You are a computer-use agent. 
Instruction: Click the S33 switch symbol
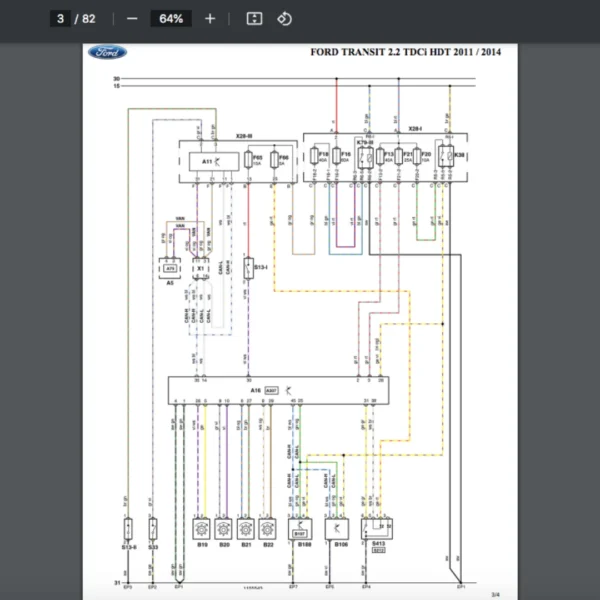click(x=152, y=527)
